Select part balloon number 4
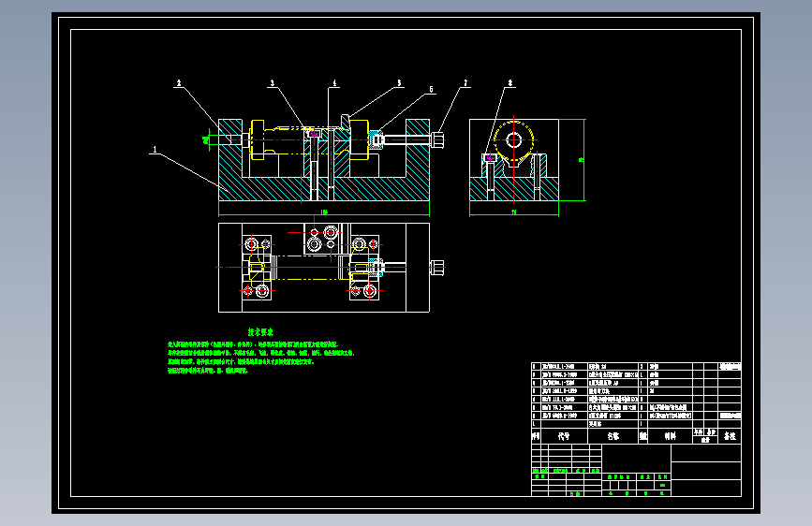812x526 pixels. (334, 83)
